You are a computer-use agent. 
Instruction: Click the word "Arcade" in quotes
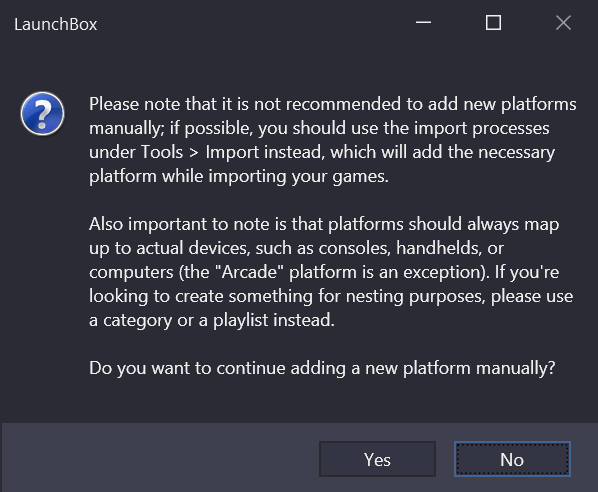pyautogui.click(x=249, y=272)
